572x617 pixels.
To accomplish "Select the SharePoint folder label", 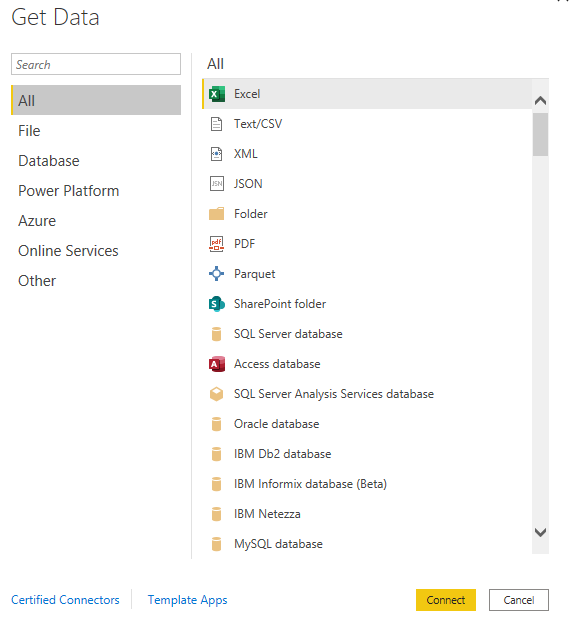I will click(x=280, y=304).
